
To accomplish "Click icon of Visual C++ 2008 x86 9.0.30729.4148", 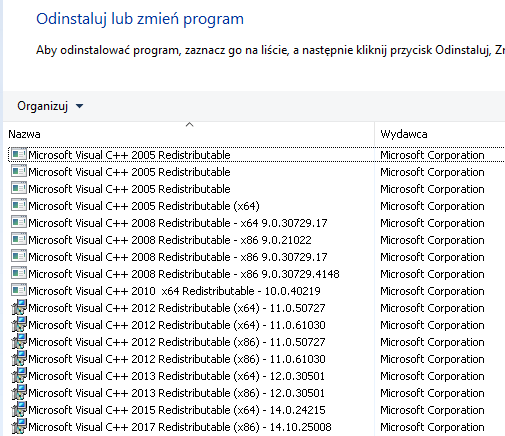I will [19, 273].
